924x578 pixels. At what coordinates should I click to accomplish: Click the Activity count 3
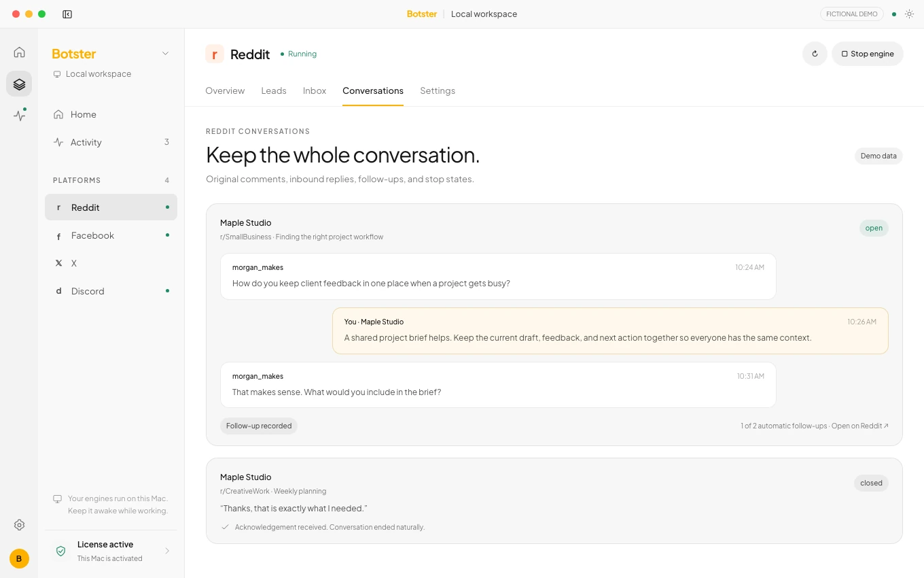(x=166, y=142)
